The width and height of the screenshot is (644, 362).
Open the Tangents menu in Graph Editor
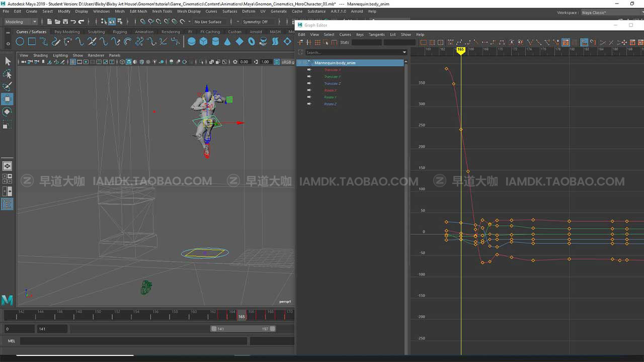point(376,35)
